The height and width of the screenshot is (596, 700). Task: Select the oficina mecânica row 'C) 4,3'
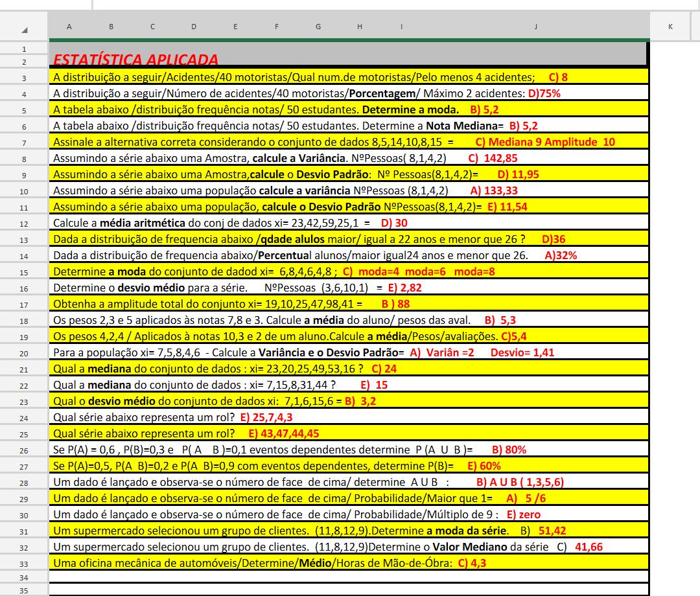click(471, 563)
